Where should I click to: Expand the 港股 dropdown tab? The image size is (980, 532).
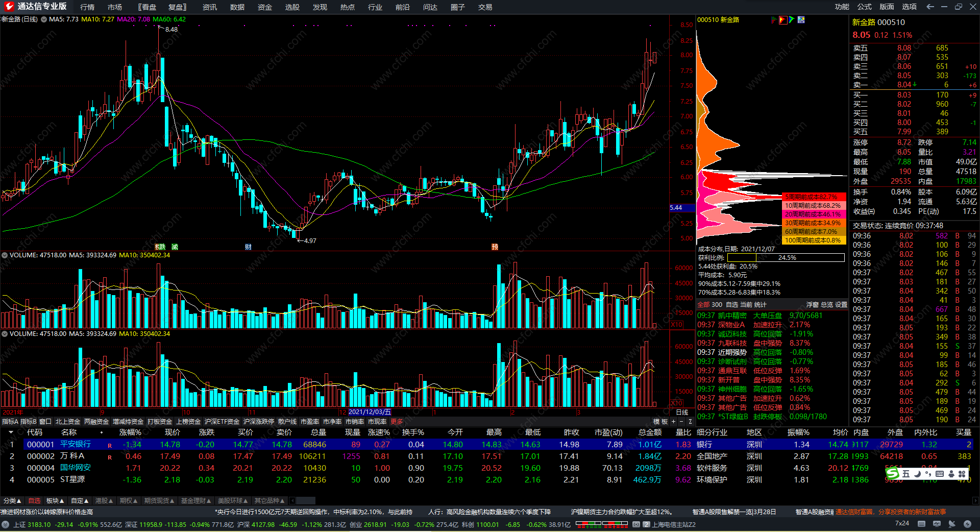[104, 501]
